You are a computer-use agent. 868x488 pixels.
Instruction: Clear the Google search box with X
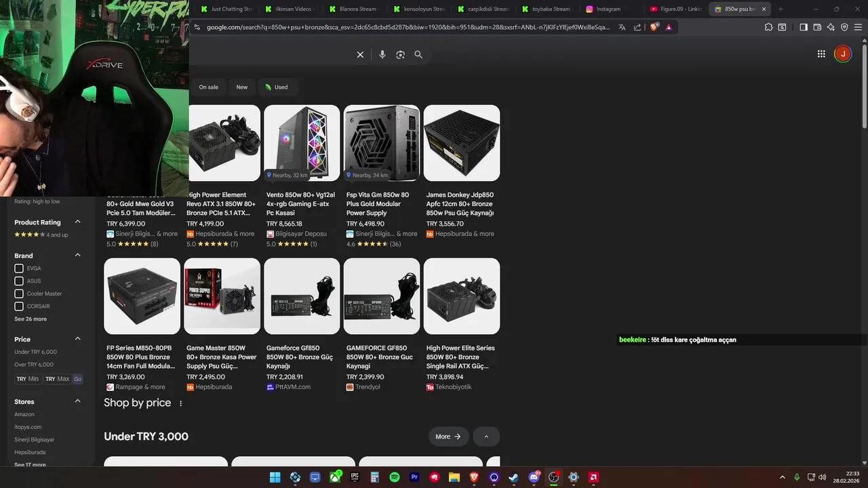coord(360,55)
